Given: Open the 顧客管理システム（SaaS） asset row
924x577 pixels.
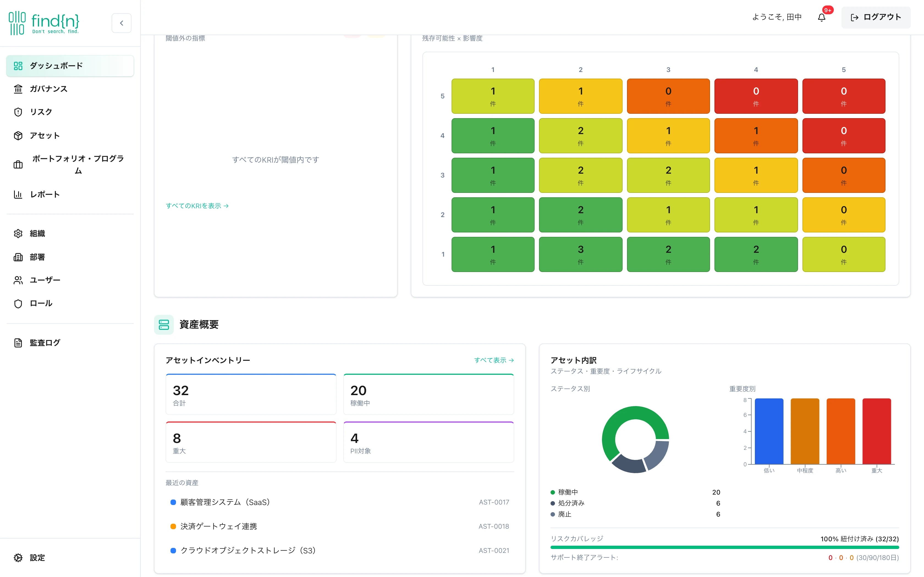Looking at the screenshot, I should click(x=339, y=502).
